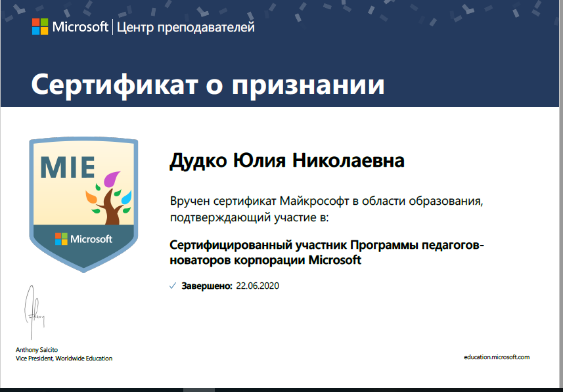Select the name 'Дудко Юлия Николаевна'
The width and height of the screenshot is (563, 392).
287,160
